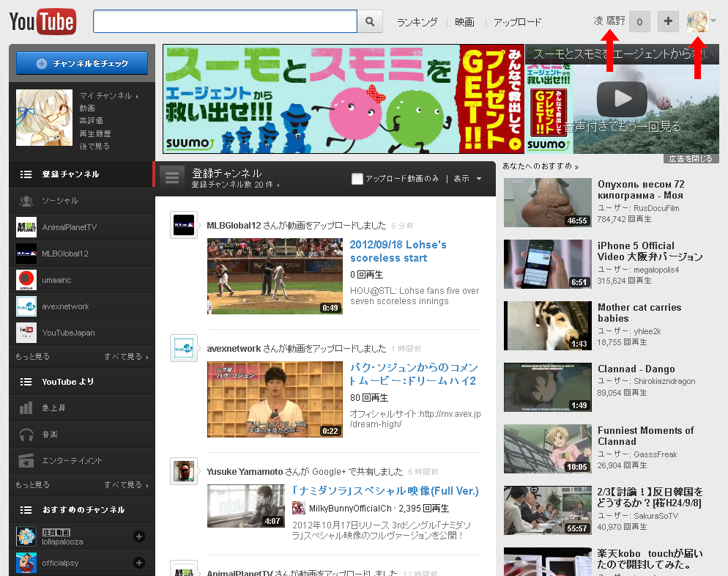Click the YouTubeJapan channel icon in sidebar
Viewport: 728px width, 576px height.
point(26,333)
